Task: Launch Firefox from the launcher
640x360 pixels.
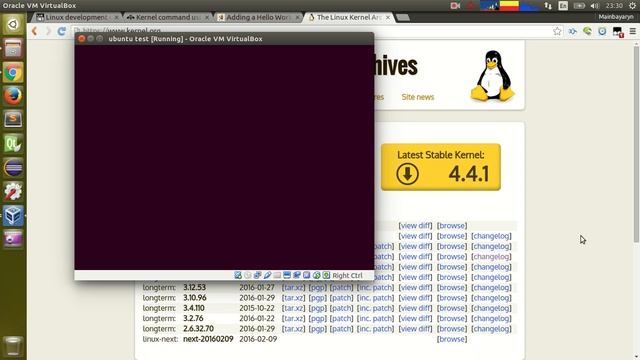Action: [x=13, y=96]
